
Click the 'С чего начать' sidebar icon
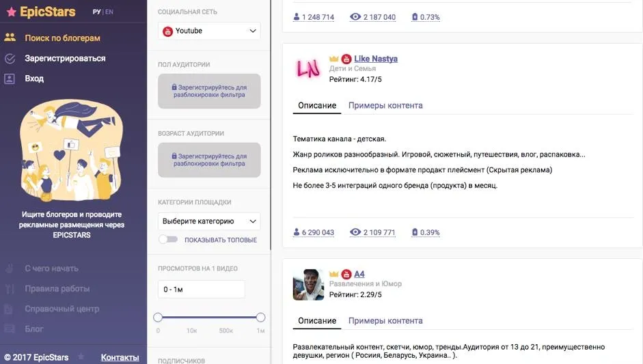tap(10, 268)
